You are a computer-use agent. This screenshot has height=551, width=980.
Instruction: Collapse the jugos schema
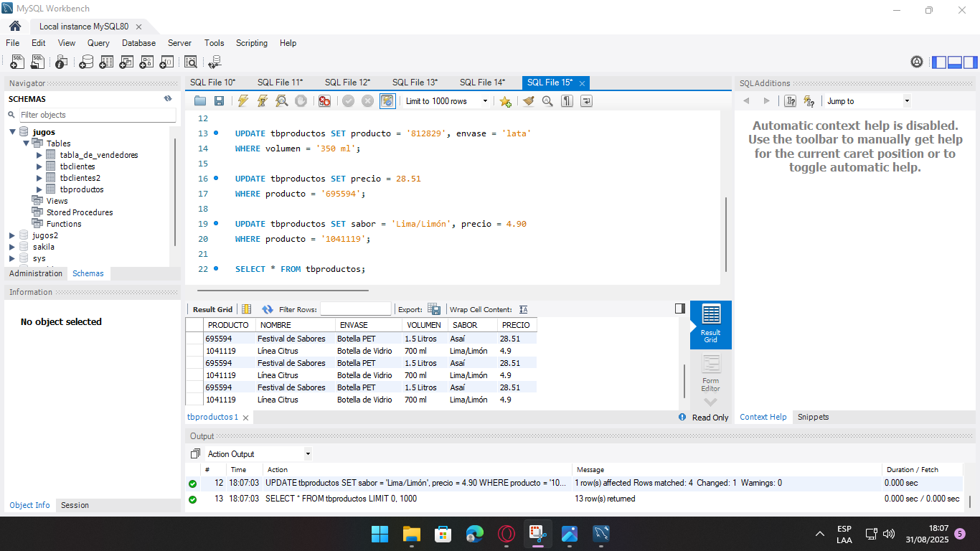[12, 132]
